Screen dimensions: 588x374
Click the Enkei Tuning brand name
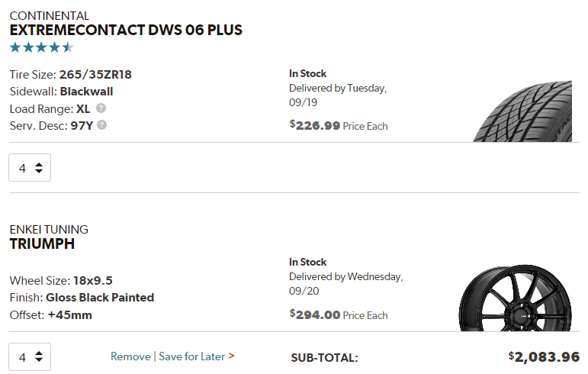[49, 229]
